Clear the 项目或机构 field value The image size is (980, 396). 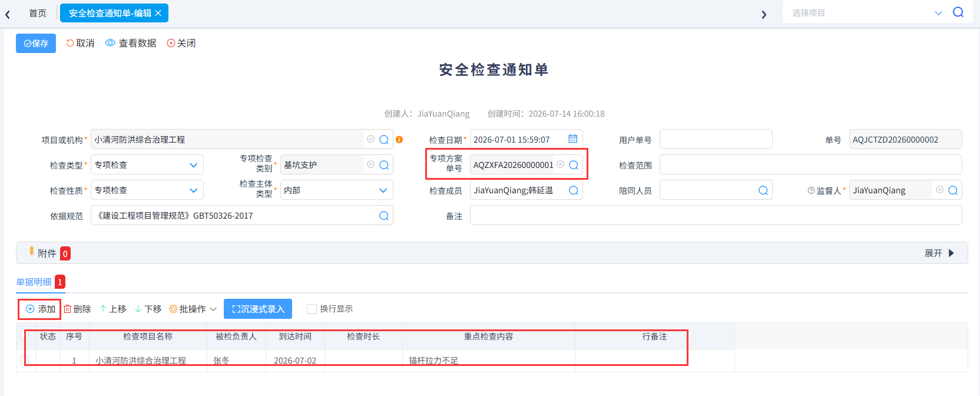(371, 139)
